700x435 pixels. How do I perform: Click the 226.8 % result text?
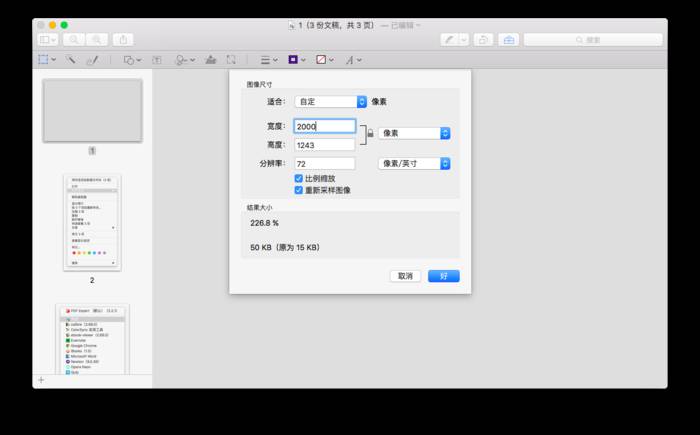pos(264,223)
